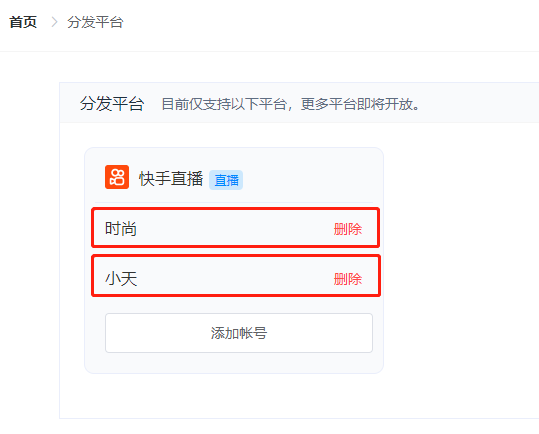Image resolution: width=539 pixels, height=434 pixels.
Task: Click blank top bar right of breadcrumb
Action: (330, 24)
